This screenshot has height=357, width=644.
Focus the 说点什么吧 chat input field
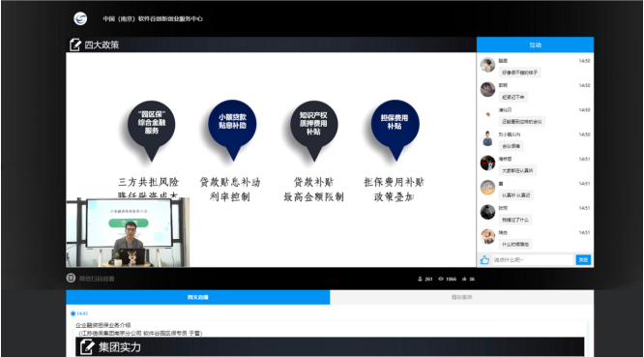coord(532,260)
